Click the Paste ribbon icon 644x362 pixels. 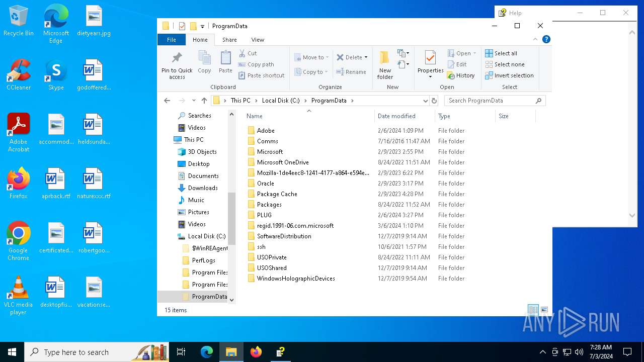225,62
